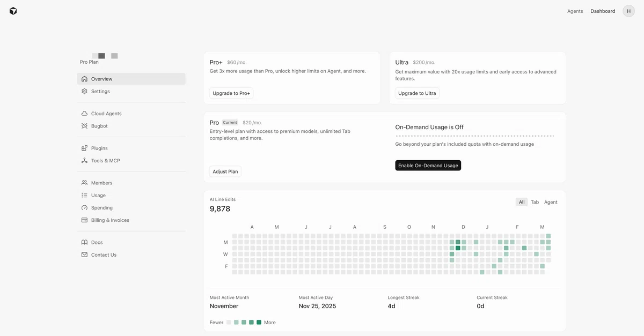Click the Most Active Month value November
Screen dimensions: 644x336
[x=224, y=306]
